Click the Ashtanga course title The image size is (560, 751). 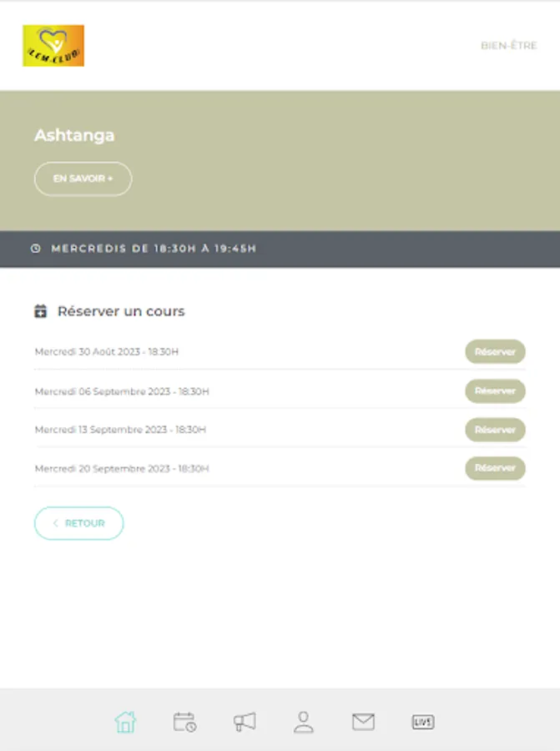[74, 135]
